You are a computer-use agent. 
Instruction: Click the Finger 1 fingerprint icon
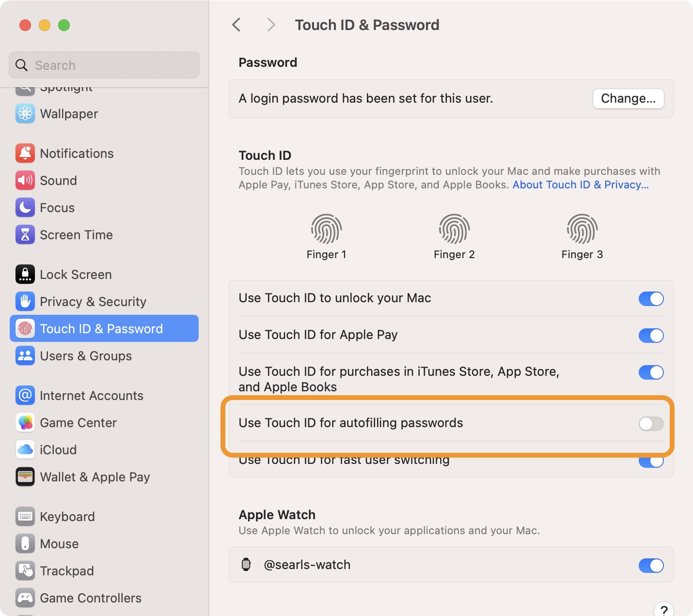[x=326, y=229]
